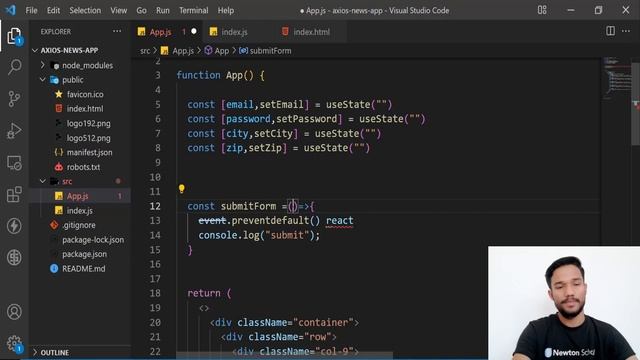Open the Run menu
Image resolution: width=640 pixels, height=360 pixels.
162,11
